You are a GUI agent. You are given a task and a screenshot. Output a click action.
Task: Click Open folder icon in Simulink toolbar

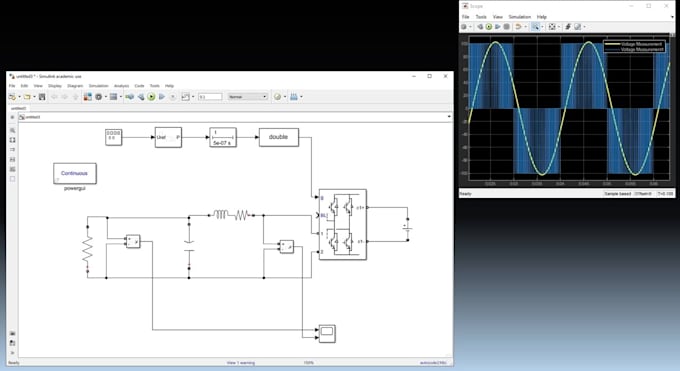click(x=27, y=97)
